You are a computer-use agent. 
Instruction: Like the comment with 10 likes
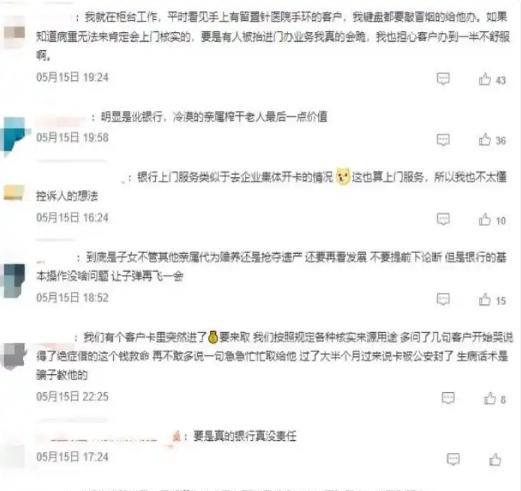[485, 219]
